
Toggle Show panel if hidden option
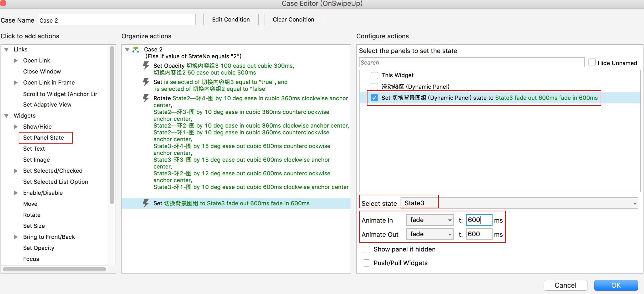click(x=366, y=249)
